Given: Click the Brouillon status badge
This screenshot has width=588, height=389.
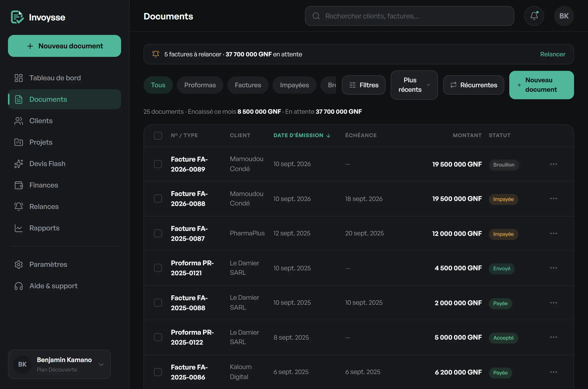Looking at the screenshot, I should coord(504,165).
